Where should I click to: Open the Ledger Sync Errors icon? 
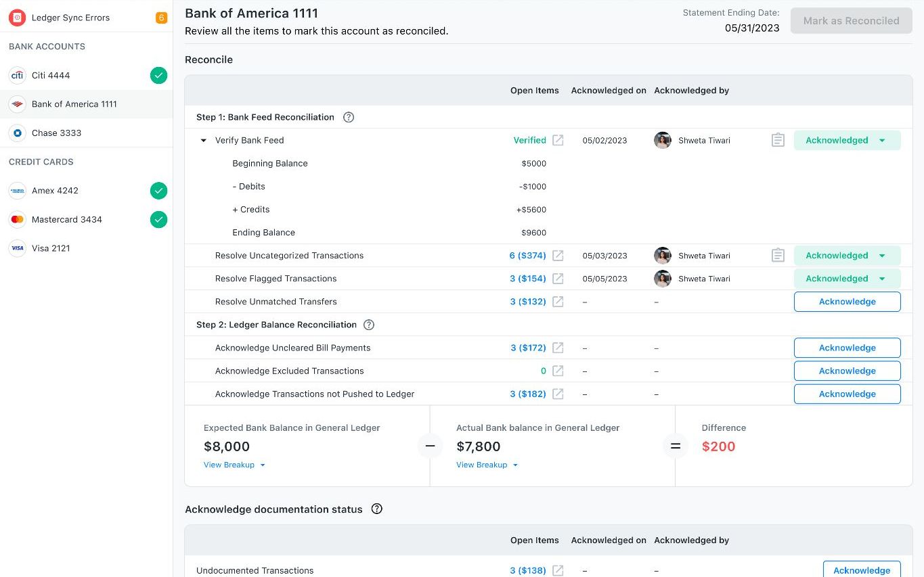pos(18,18)
